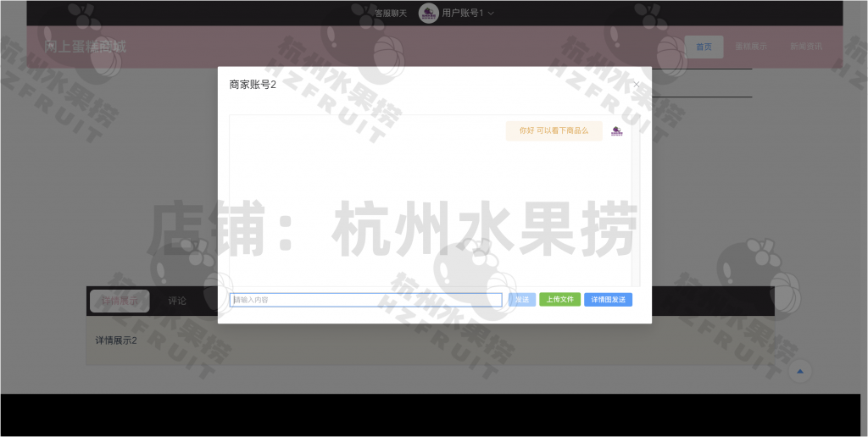868x437 pixels.
Task: Open the 用户账号1 account dropdown
Action: point(468,13)
